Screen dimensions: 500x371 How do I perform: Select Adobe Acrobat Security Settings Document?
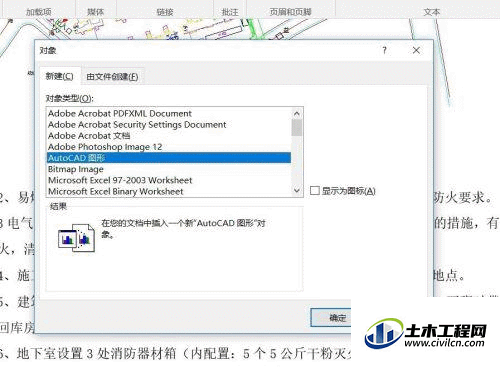tap(169, 125)
